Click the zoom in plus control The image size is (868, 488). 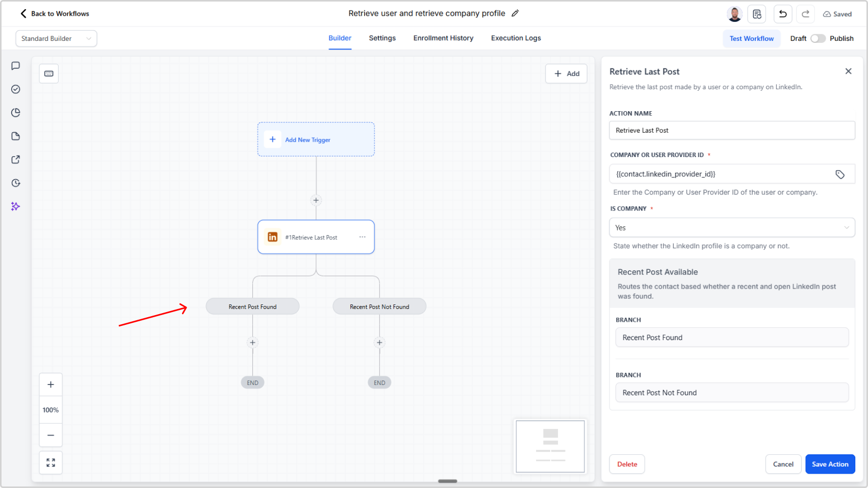click(x=50, y=384)
